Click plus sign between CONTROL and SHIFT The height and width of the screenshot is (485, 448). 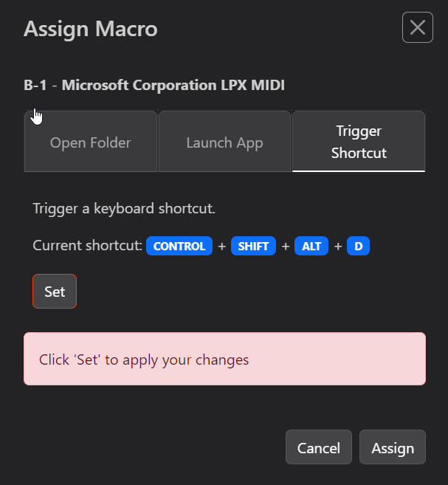(221, 247)
